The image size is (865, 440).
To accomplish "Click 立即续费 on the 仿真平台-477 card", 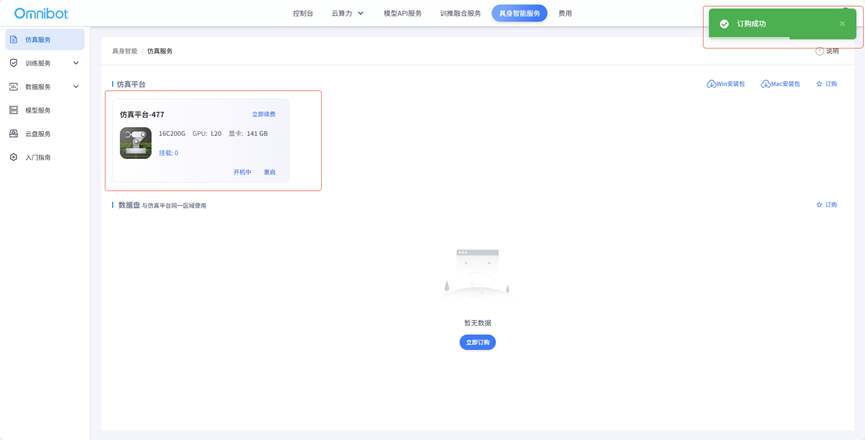I will pyautogui.click(x=264, y=114).
